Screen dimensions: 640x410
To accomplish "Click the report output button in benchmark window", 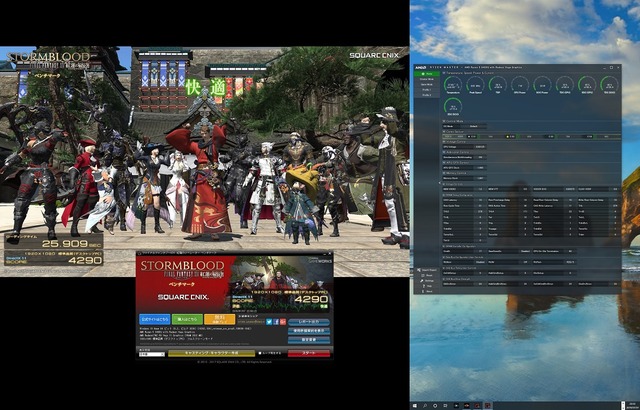I will 309,322.
